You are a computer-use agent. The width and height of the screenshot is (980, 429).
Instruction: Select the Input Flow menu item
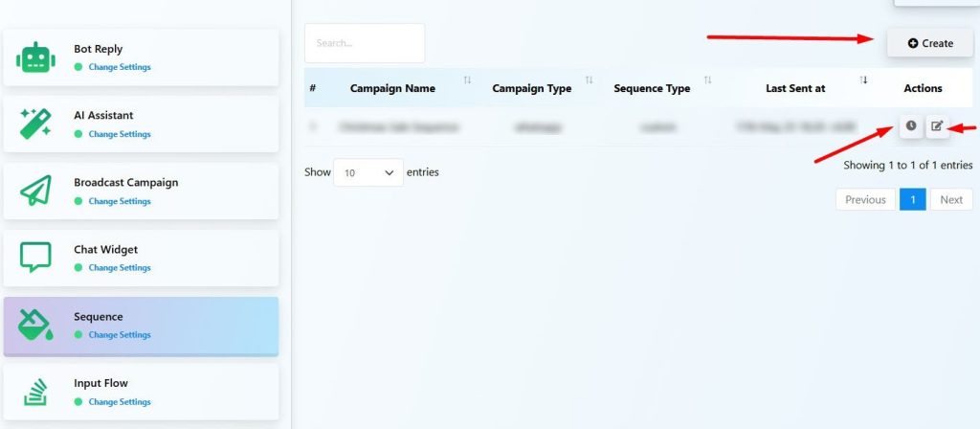[x=101, y=384]
